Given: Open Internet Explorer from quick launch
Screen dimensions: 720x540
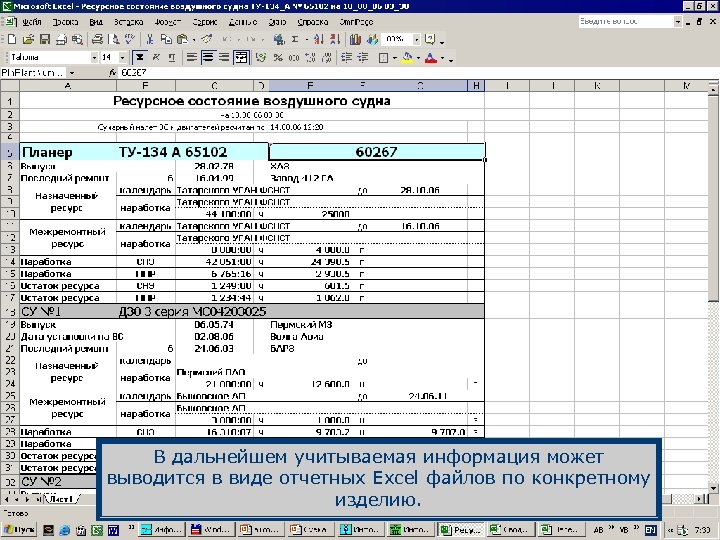Looking at the screenshot, I should tap(64, 530).
